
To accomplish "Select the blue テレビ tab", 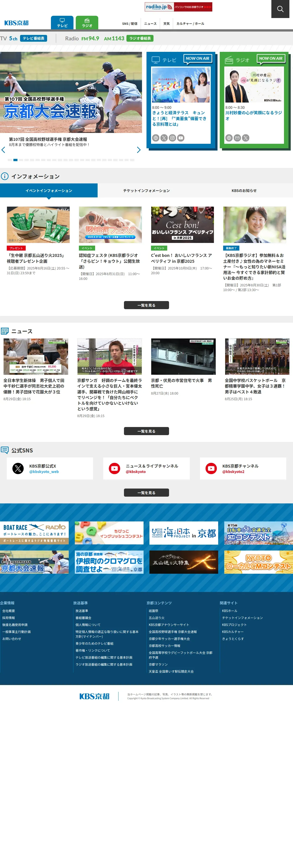I will click(x=62, y=23).
